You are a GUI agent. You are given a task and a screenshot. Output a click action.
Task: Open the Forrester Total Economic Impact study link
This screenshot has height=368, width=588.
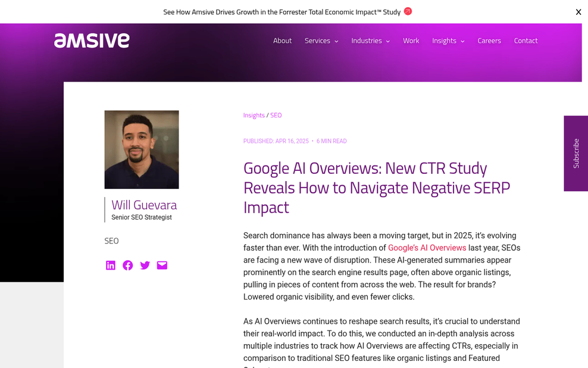coord(282,12)
